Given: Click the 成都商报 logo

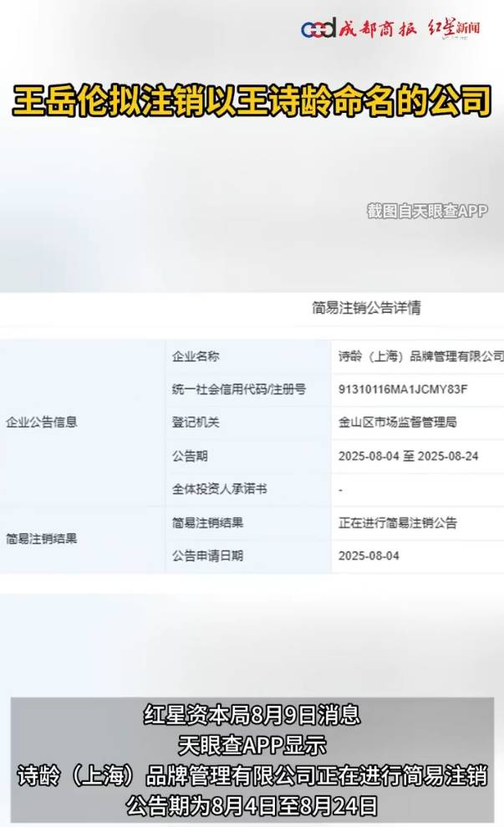Looking at the screenshot, I should (x=359, y=28).
